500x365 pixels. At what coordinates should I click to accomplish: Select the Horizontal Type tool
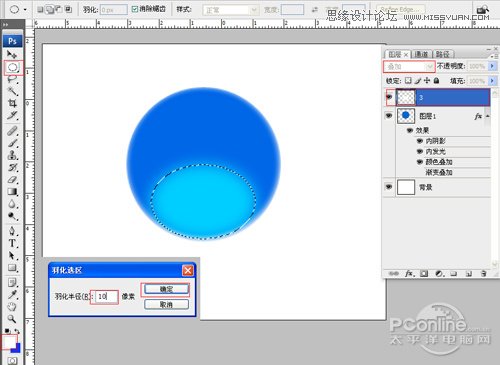coord(12,243)
